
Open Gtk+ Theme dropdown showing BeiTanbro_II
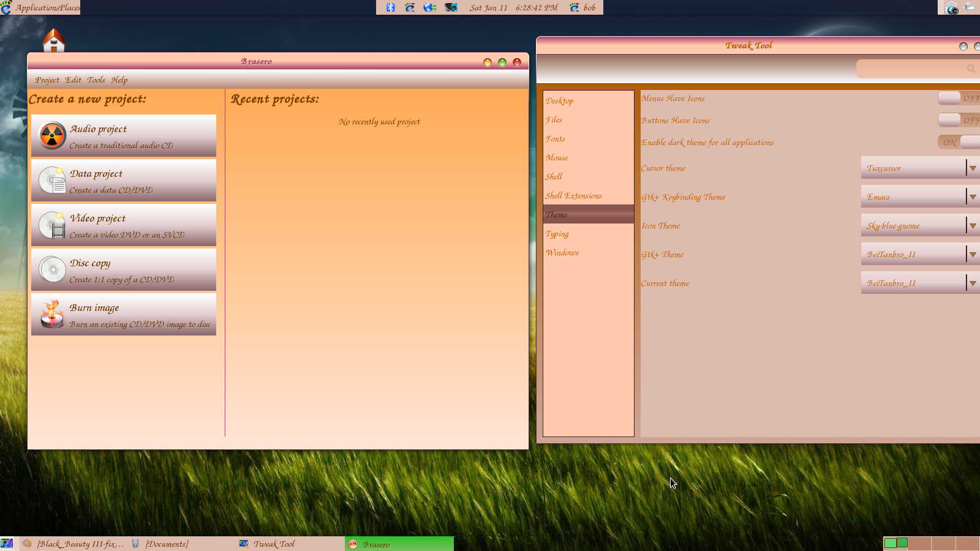click(920, 254)
